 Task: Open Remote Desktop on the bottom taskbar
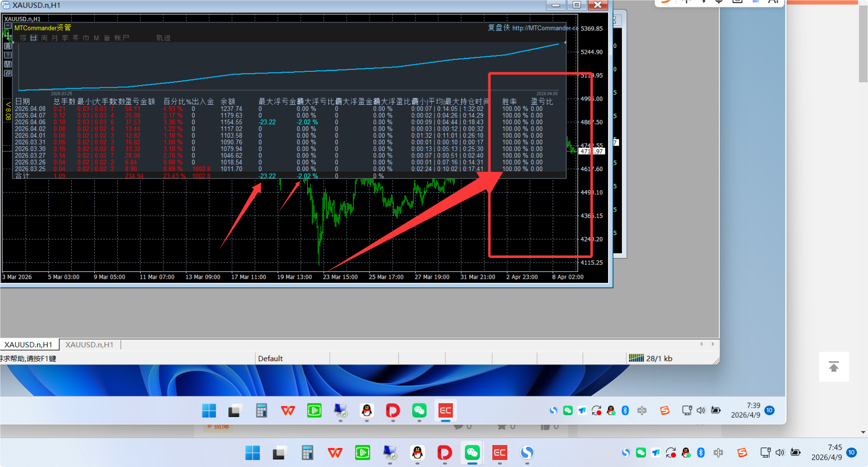pos(390,453)
